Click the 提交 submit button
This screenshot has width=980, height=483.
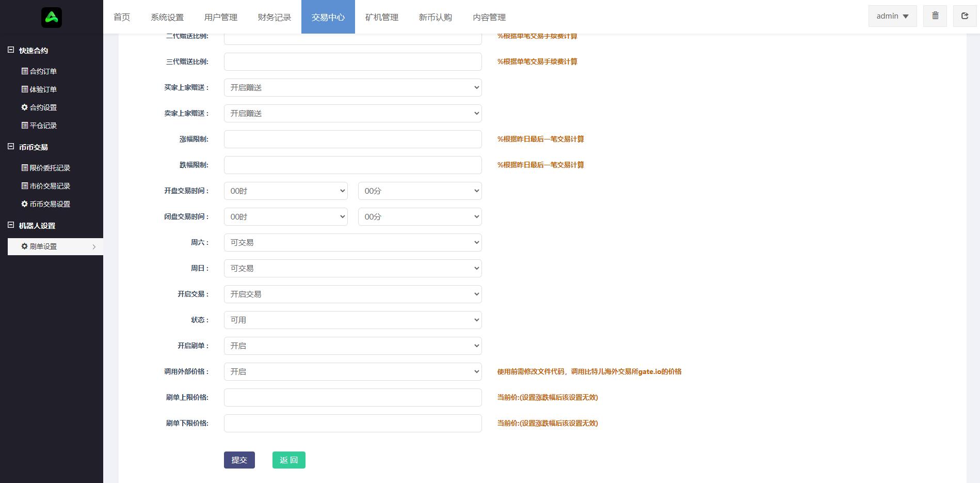pos(239,460)
